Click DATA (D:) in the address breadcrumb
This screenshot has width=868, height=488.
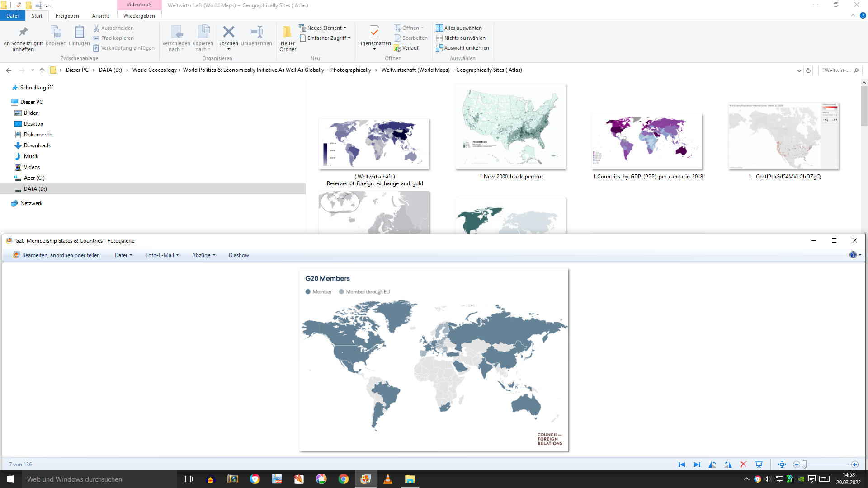(x=110, y=70)
